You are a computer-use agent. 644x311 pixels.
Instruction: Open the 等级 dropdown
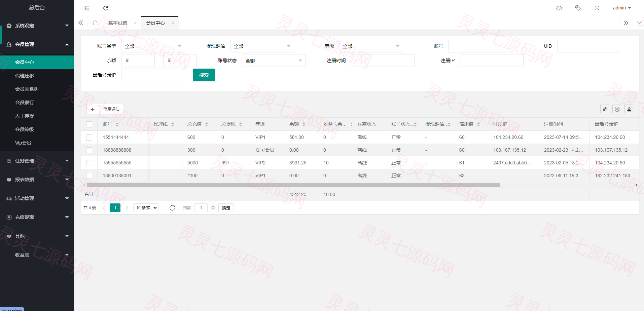click(371, 46)
